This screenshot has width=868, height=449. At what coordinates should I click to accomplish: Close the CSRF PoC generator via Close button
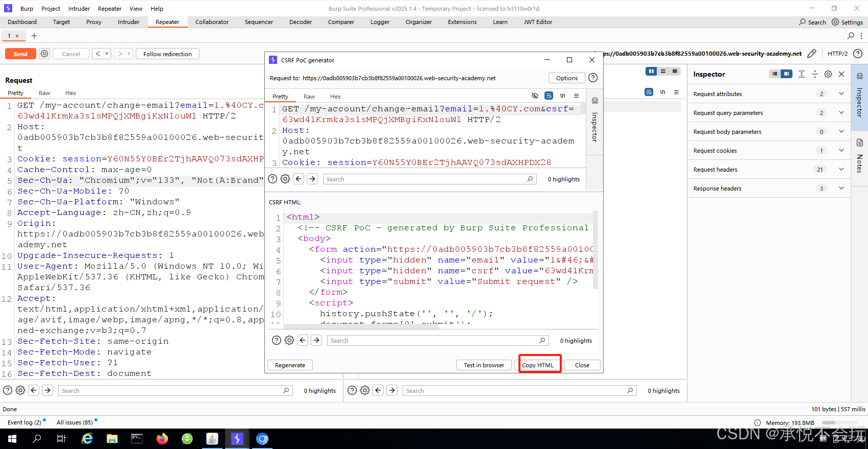(x=582, y=365)
